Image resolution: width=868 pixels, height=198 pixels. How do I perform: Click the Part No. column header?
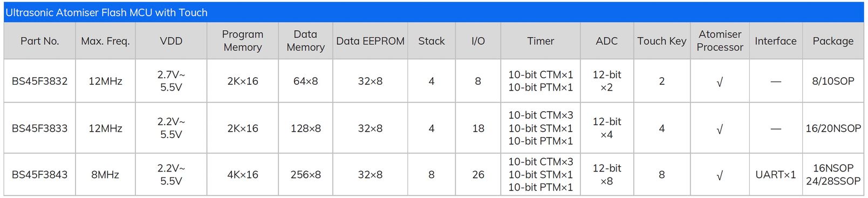coord(39,41)
